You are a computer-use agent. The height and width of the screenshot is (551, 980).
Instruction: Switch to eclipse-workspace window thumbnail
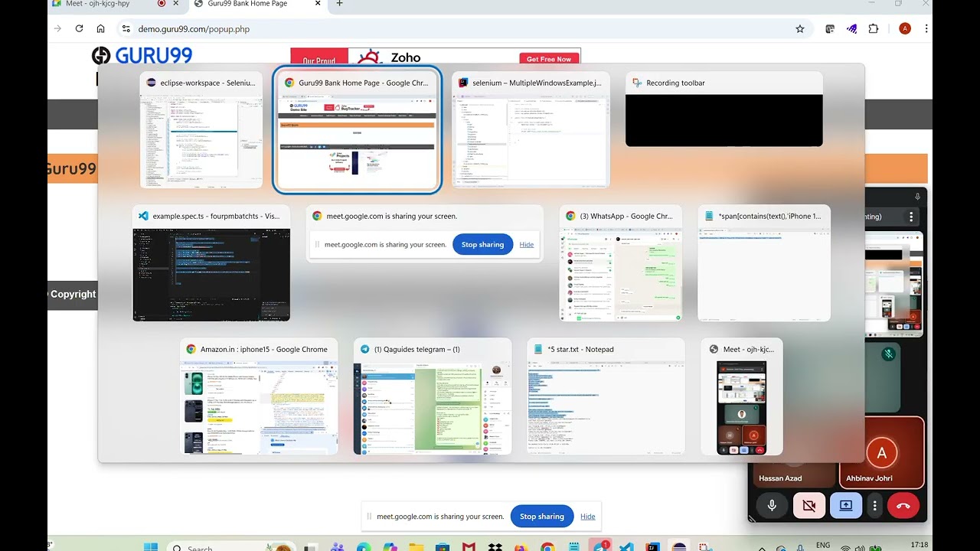coord(201,130)
